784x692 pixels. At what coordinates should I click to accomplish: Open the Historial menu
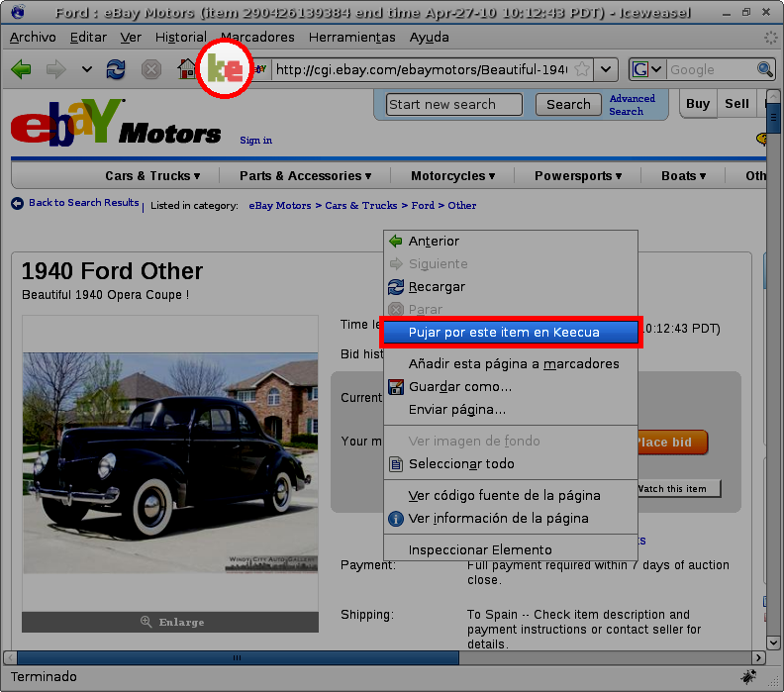tap(180, 37)
